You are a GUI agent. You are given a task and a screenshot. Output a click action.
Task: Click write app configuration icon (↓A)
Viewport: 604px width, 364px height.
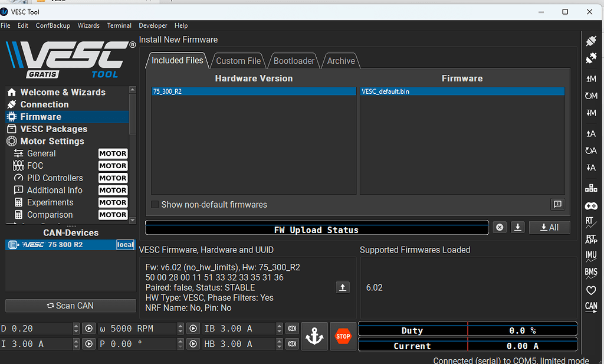(x=591, y=168)
